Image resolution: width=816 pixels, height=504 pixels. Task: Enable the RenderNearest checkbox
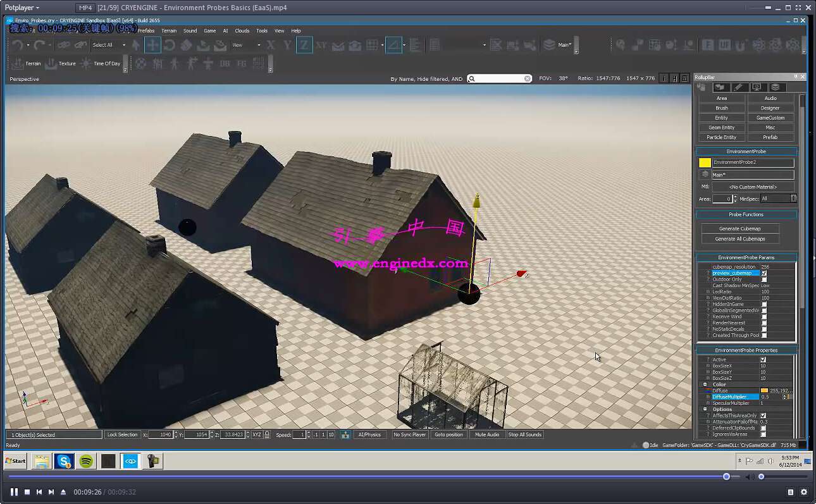pyautogui.click(x=764, y=323)
